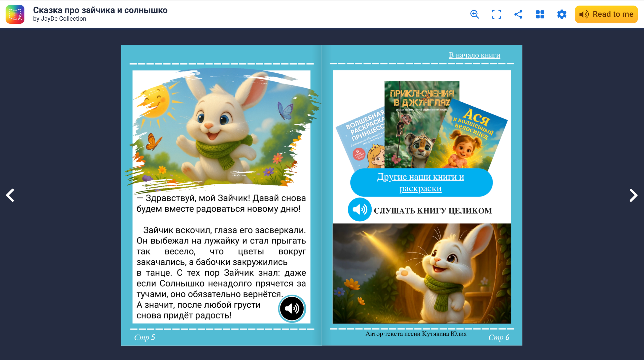The height and width of the screenshot is (360, 644).
Task: Click the bunny and sun illustration
Action: pyautogui.click(x=222, y=128)
